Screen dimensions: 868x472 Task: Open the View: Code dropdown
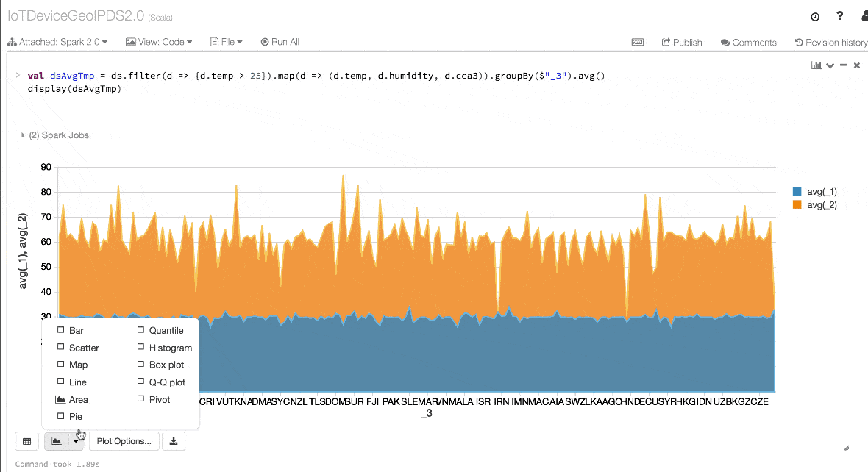tap(159, 42)
